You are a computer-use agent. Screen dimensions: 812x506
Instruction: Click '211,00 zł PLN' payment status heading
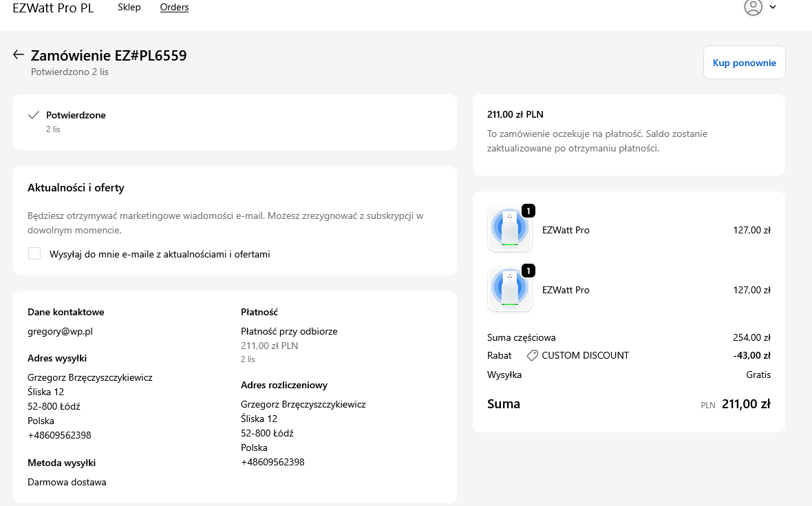[515, 114]
